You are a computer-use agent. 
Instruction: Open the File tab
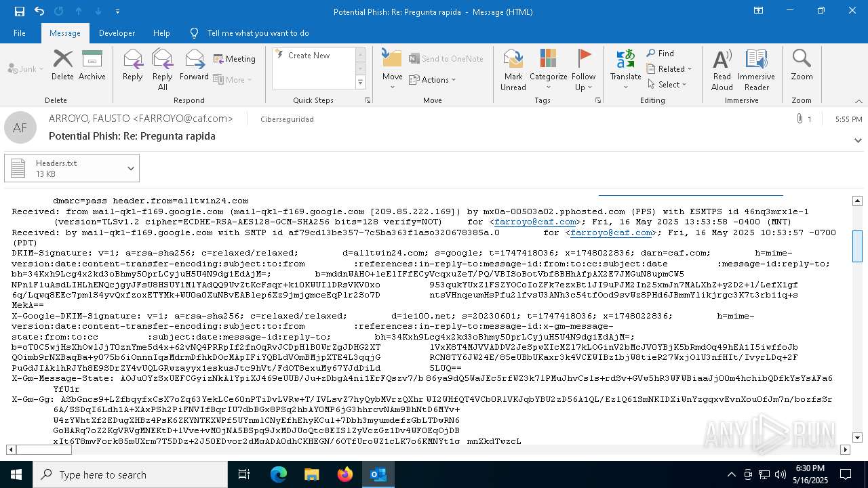tap(20, 33)
